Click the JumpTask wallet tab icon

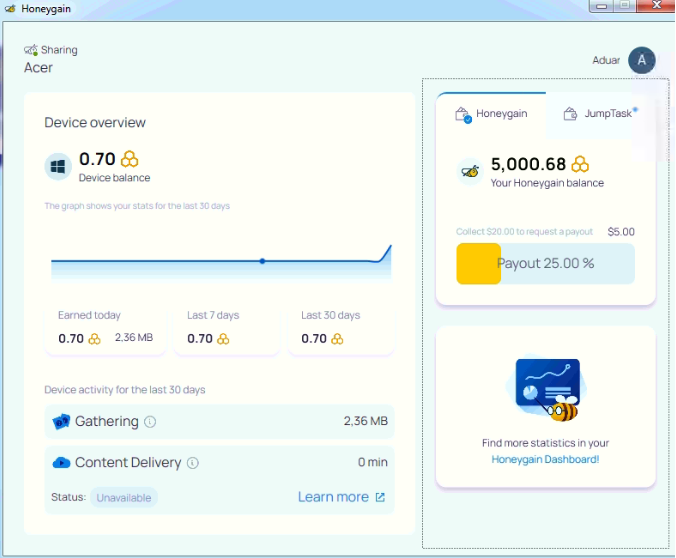pos(570,114)
